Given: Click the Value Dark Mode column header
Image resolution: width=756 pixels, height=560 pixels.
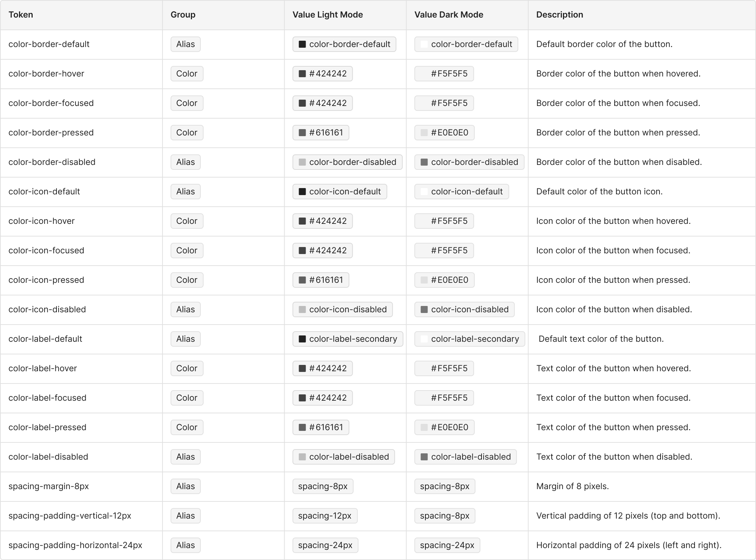Looking at the screenshot, I should 449,15.
